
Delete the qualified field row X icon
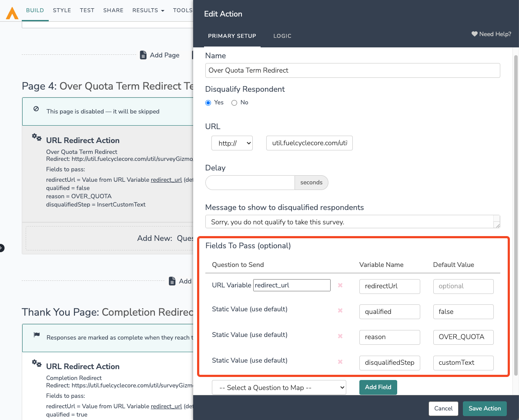340,311
